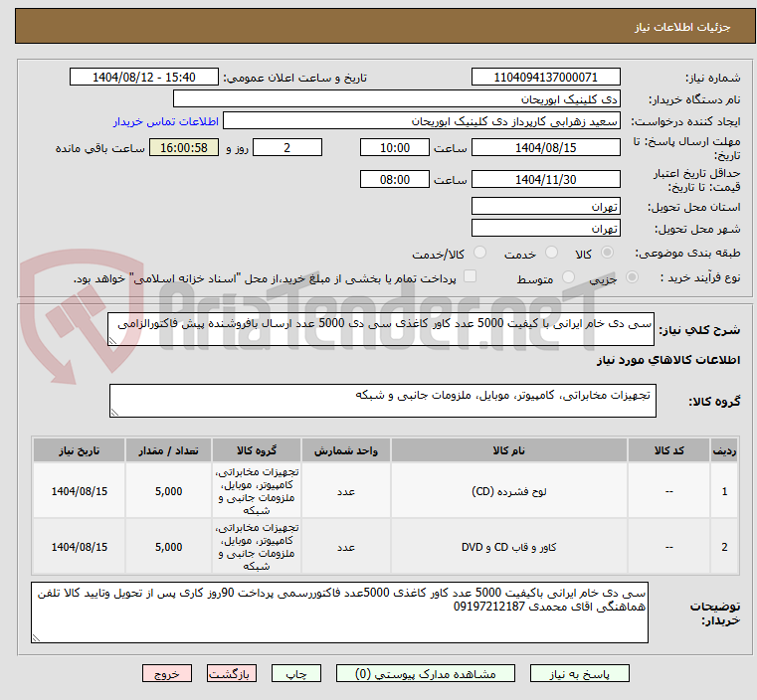This screenshot has width=757, height=700.
Task: Click the 'شماره نیاز' number field
Action: pos(545,78)
